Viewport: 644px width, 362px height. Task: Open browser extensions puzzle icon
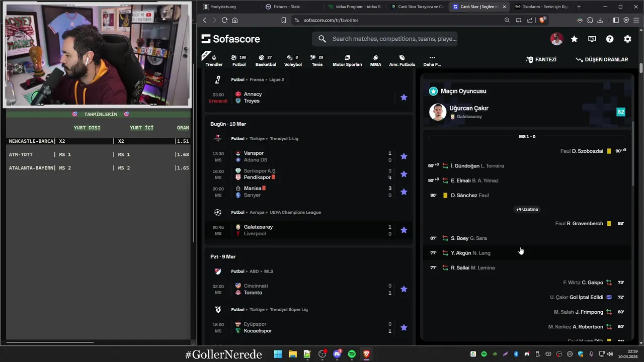(x=590, y=20)
